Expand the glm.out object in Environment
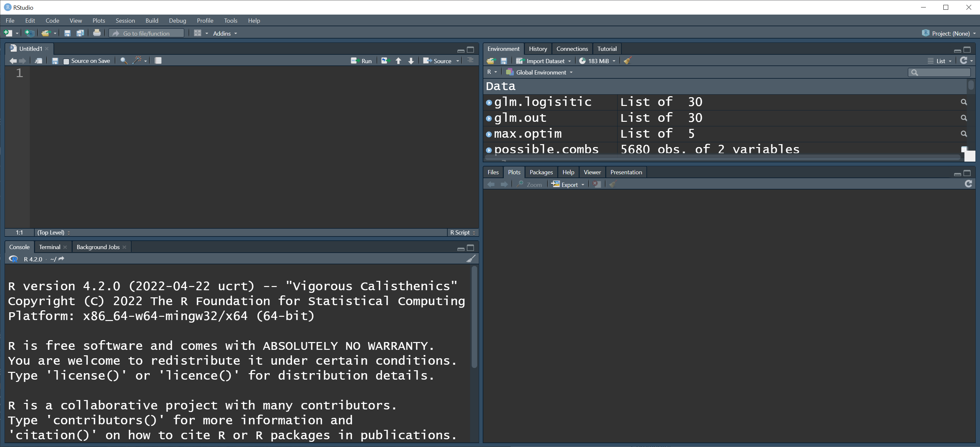This screenshot has width=980, height=447. (489, 118)
